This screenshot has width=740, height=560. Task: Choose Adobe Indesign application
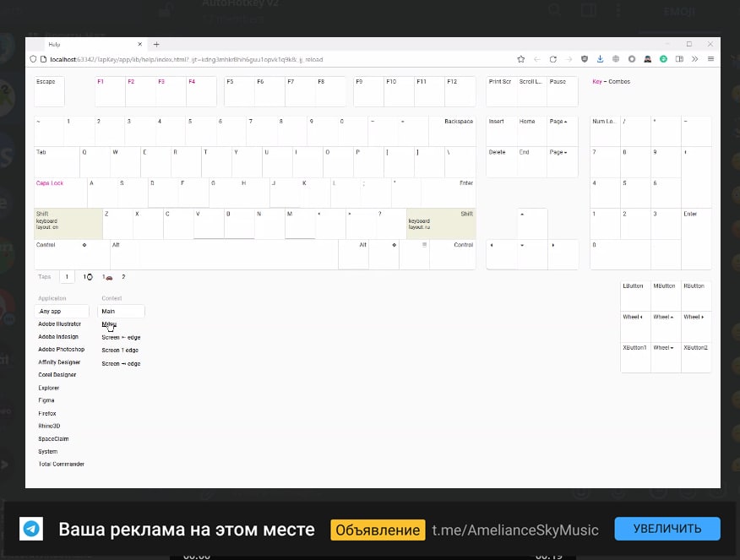(x=58, y=337)
